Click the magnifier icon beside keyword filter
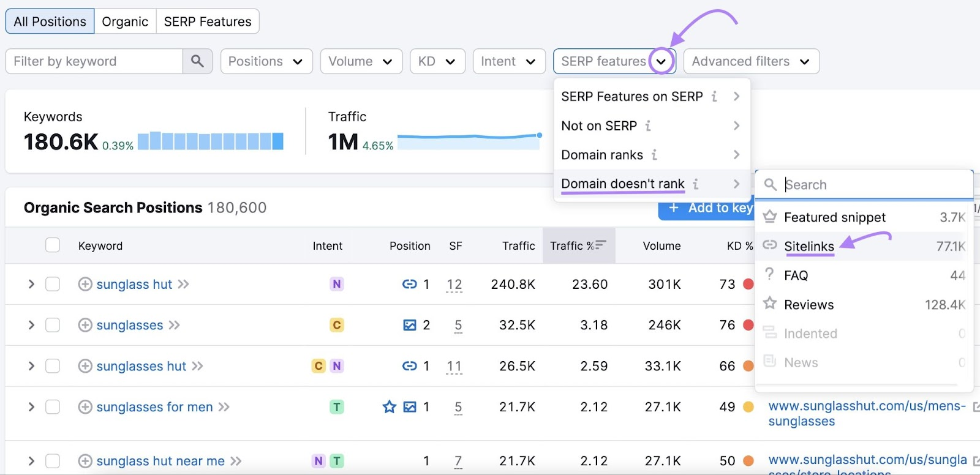 pos(197,61)
